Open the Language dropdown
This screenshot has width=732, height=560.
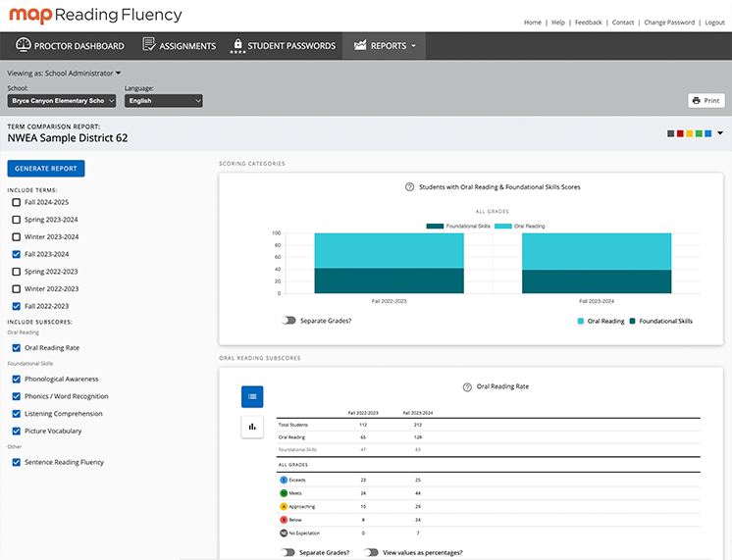[x=163, y=101]
